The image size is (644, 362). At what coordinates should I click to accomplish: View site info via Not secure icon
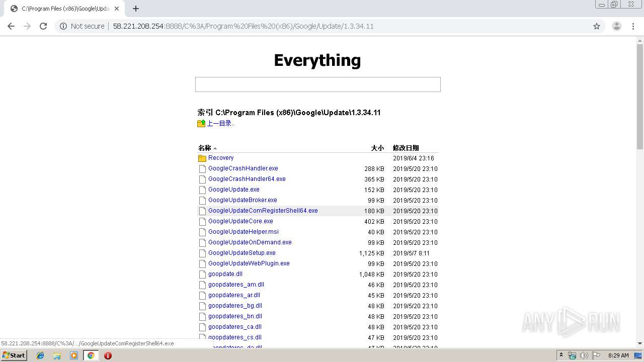[x=63, y=26]
